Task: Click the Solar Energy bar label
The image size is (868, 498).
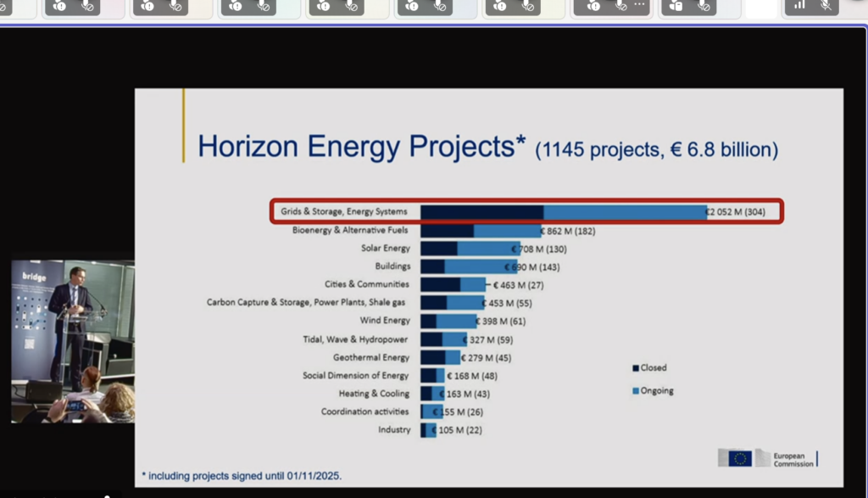Action: tap(385, 248)
